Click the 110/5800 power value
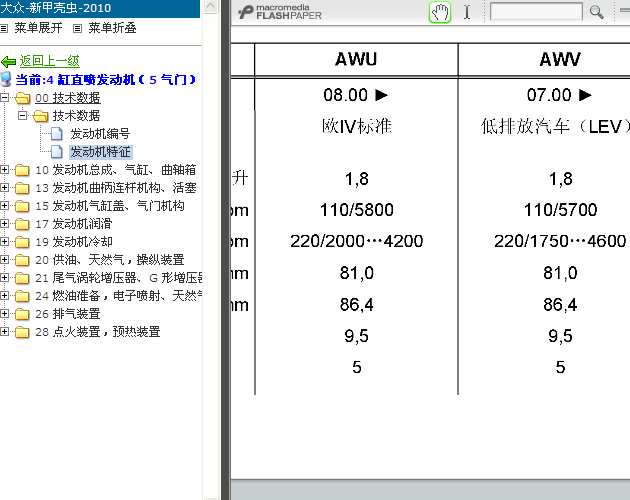 [356, 210]
